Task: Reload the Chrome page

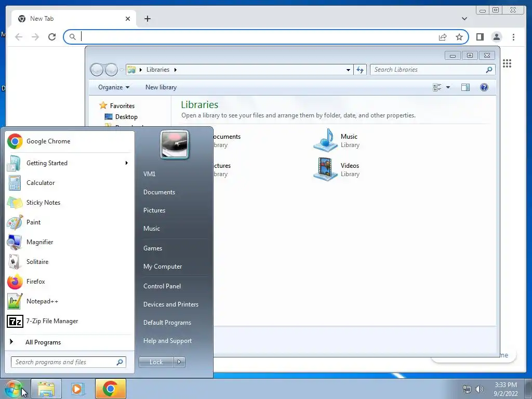Action: (52, 37)
